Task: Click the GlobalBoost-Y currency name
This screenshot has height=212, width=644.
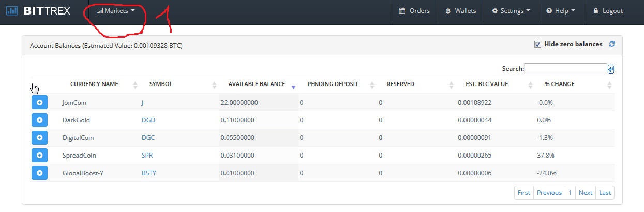Action: click(83, 173)
